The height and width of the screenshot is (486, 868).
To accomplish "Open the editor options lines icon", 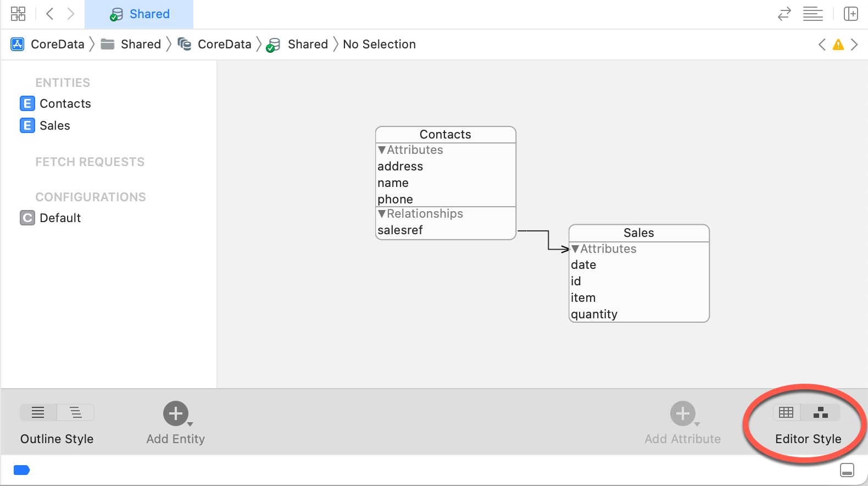I will point(813,14).
